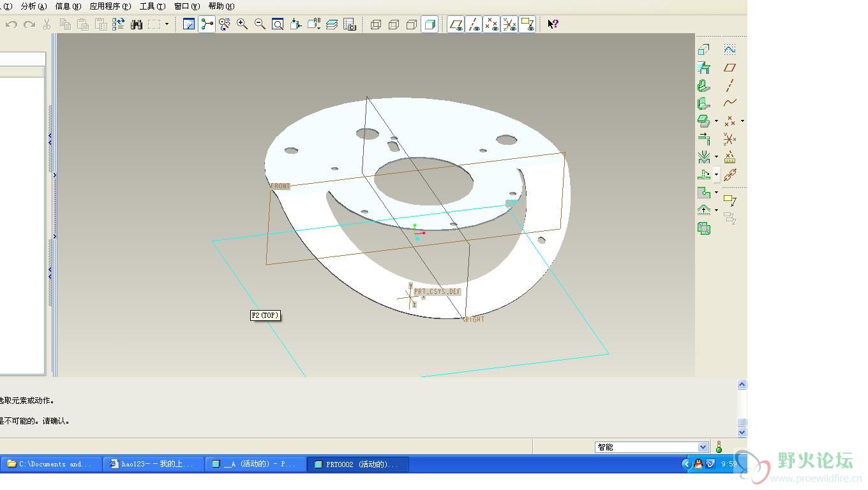Toggle datum axes display
This screenshot has height=490, width=868.
pos(474,24)
